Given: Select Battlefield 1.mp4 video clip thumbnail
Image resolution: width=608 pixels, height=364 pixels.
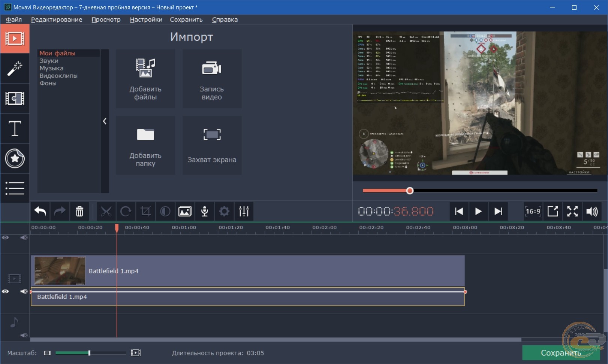Looking at the screenshot, I should [x=60, y=271].
